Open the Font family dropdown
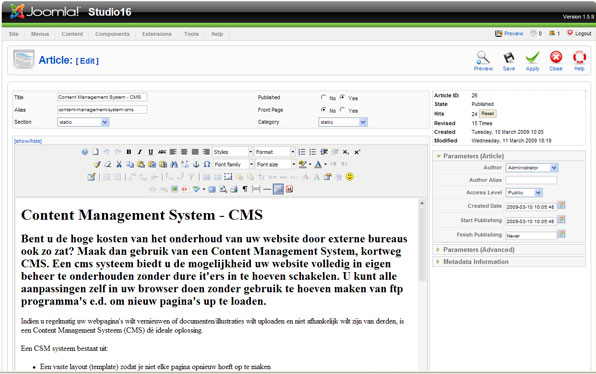The width and height of the screenshot is (596, 374). [x=234, y=164]
